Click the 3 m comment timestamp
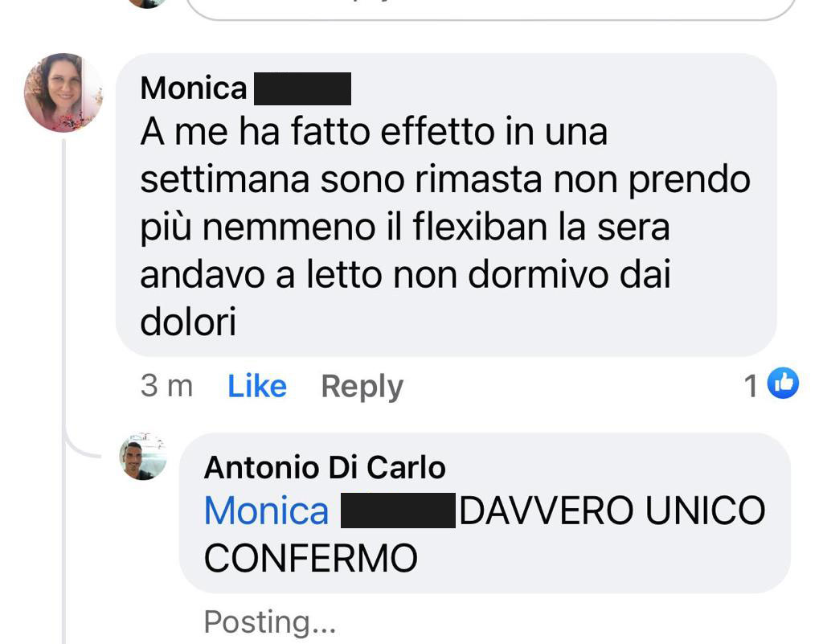 coord(167,386)
